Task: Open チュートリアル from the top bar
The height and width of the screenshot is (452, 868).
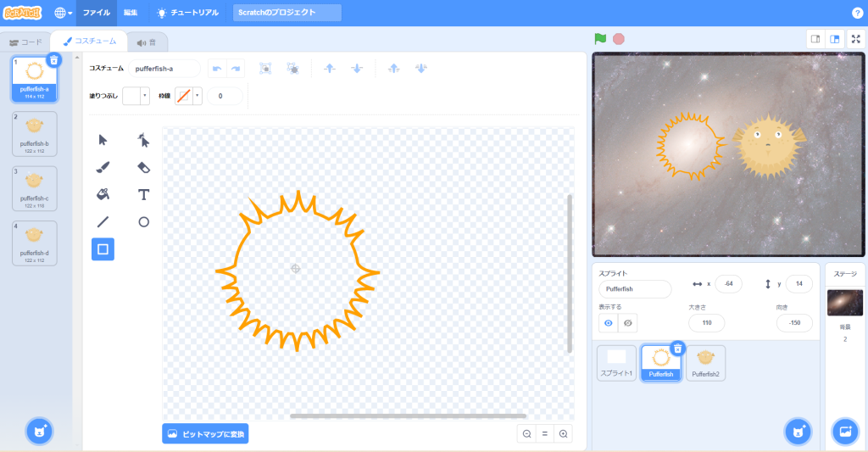Action: click(188, 13)
